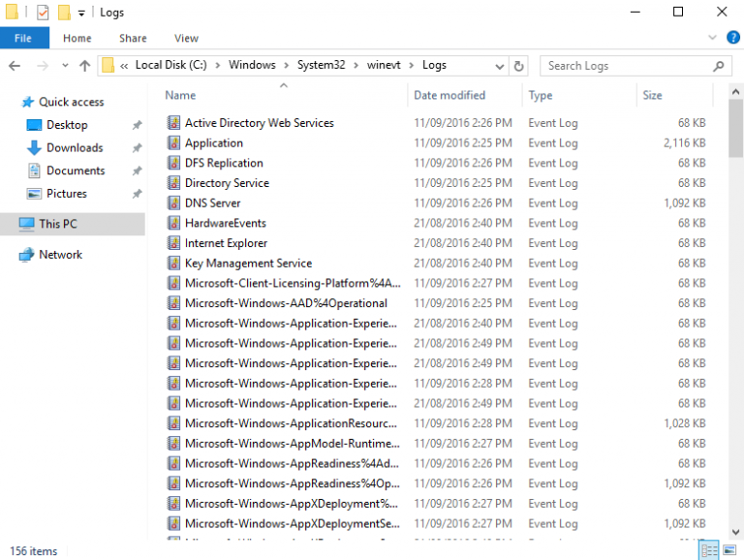Go back with the Back arrow
This screenshot has width=744, height=560.
point(15,66)
